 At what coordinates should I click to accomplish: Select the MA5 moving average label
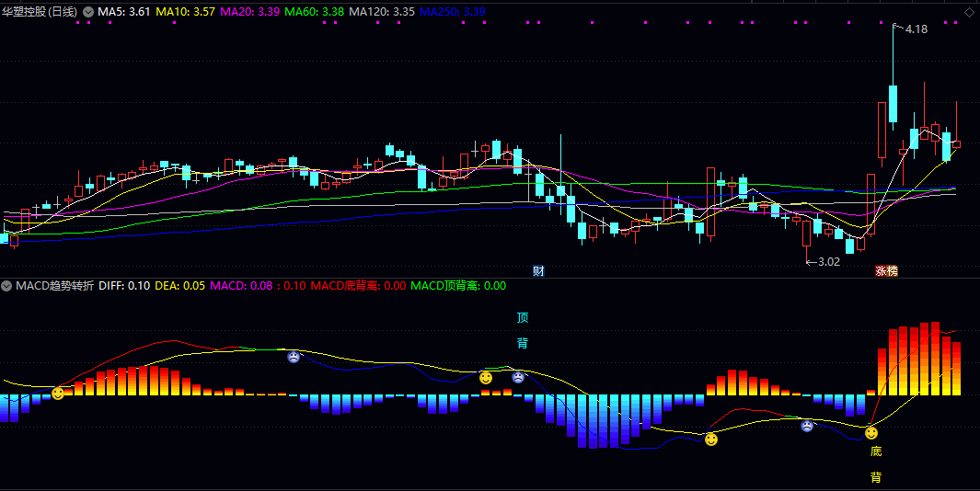click(123, 12)
